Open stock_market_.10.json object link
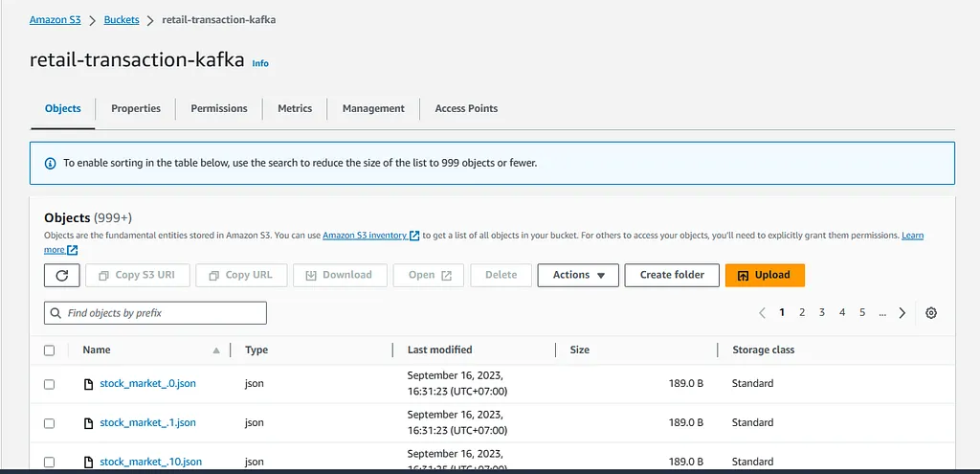This screenshot has width=980, height=474. click(x=150, y=463)
